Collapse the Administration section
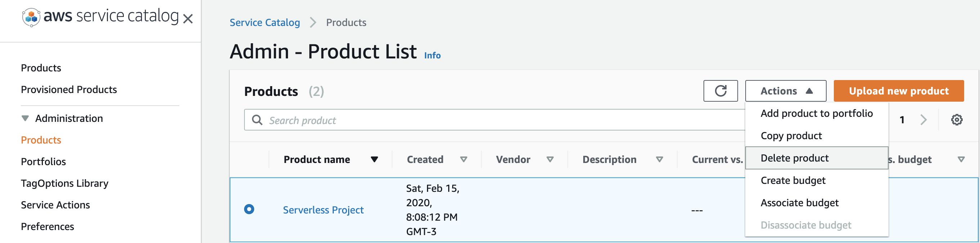 coord(25,118)
